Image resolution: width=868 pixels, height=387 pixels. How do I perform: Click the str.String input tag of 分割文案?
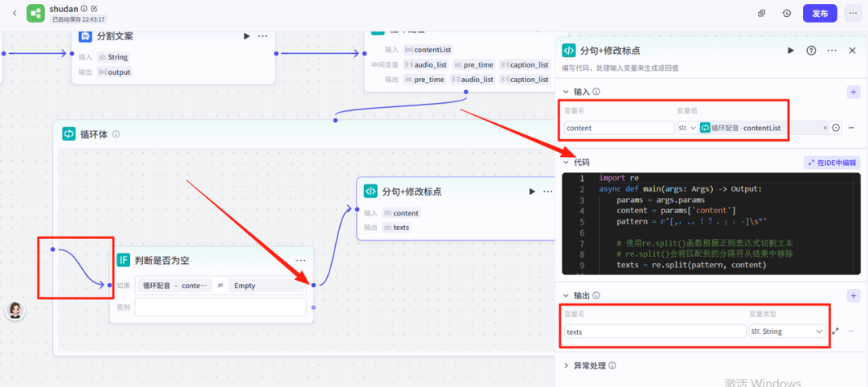pyautogui.click(x=113, y=56)
